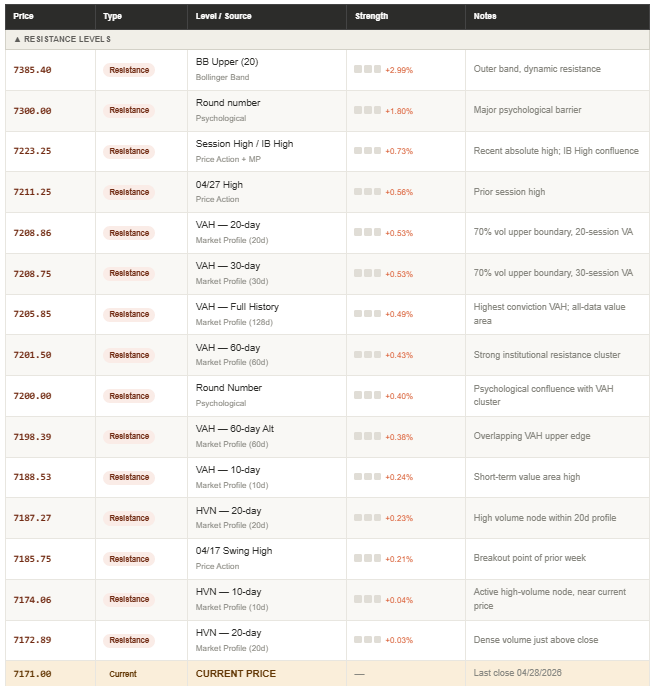Click the strength bars beside +0.56%
Screen dimensions: 652x686
[367, 192]
